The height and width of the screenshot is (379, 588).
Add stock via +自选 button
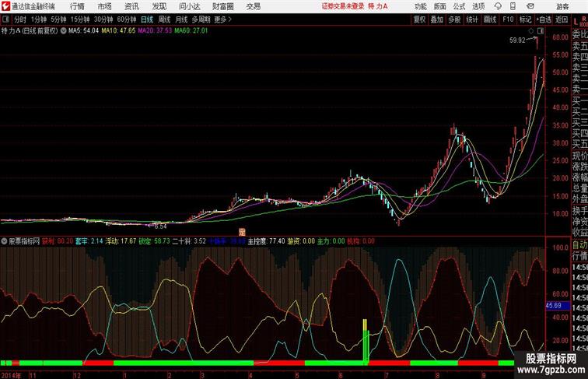coord(544,19)
